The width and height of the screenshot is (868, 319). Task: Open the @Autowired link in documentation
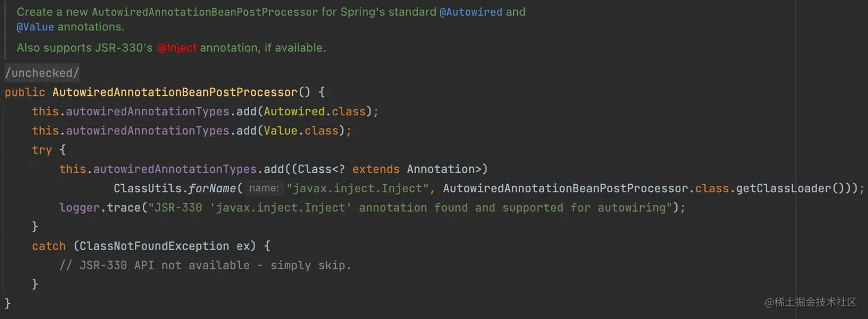click(x=471, y=11)
